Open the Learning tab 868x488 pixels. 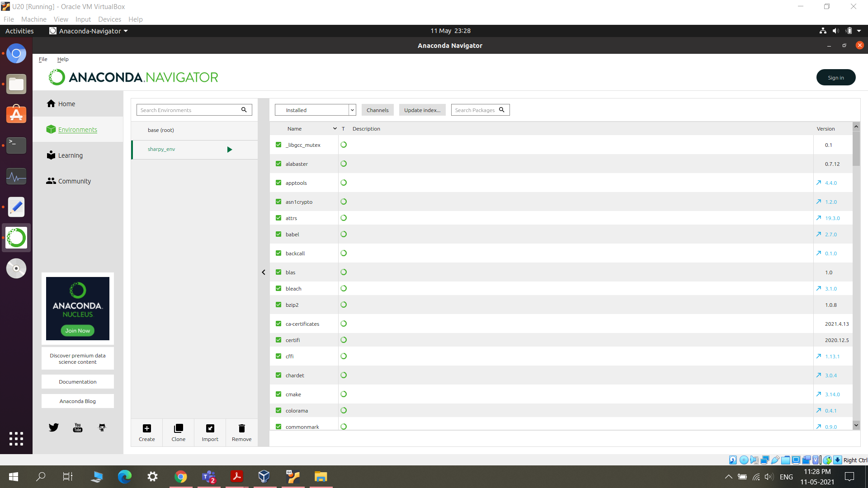tap(78, 155)
